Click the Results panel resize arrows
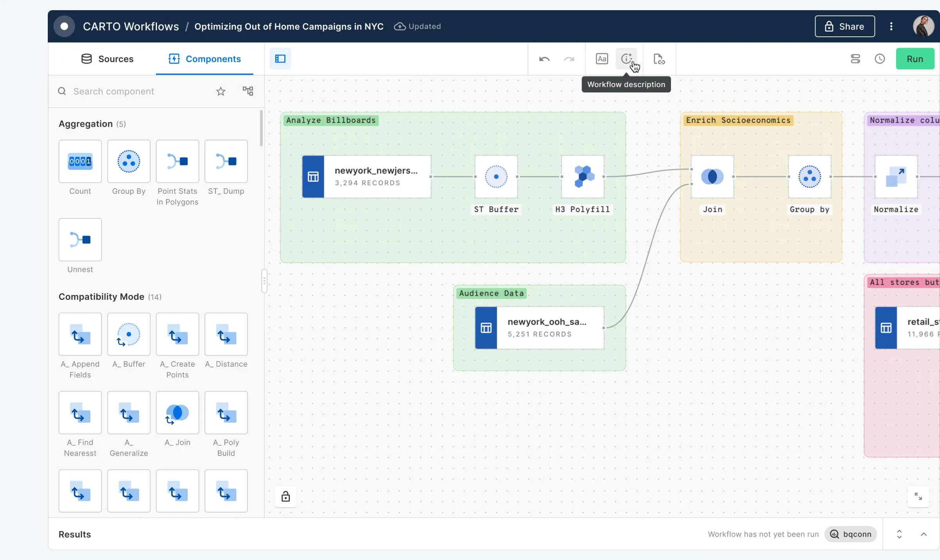 [899, 534]
